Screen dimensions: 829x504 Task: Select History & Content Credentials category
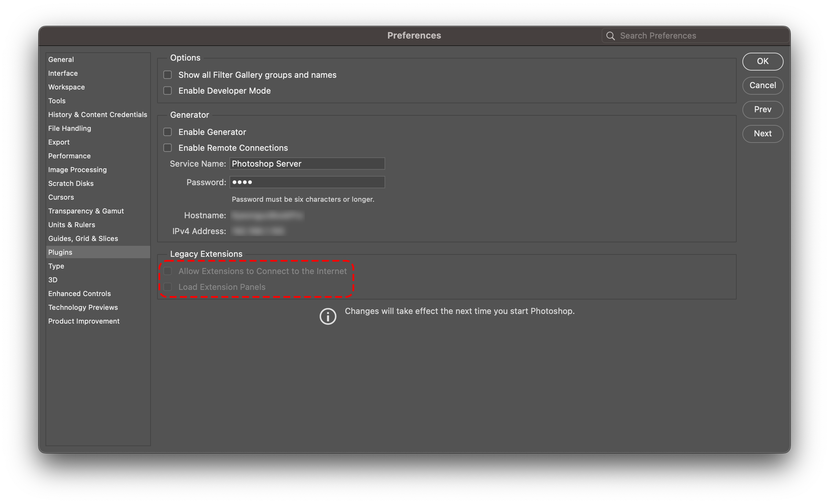(x=98, y=115)
